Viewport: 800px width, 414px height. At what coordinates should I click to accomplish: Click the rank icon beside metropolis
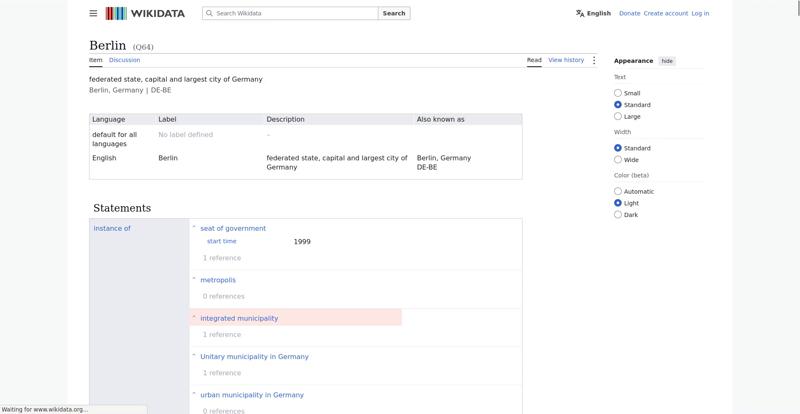tap(194, 280)
